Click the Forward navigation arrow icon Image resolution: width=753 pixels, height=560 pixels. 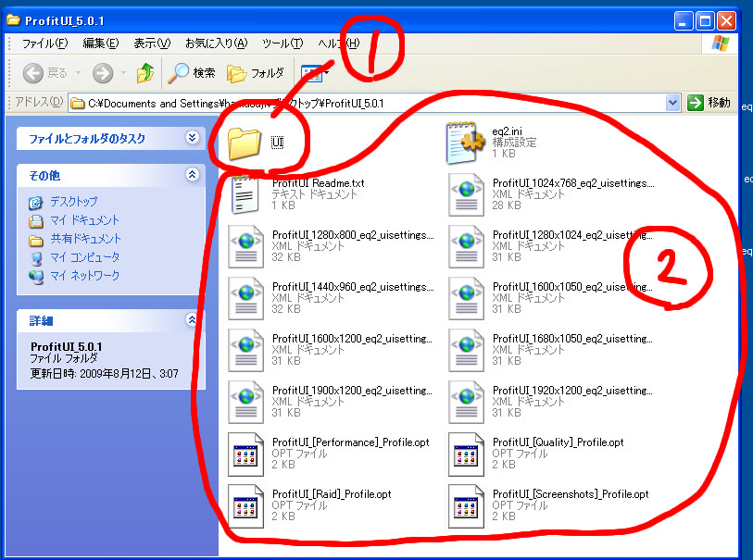(x=103, y=73)
